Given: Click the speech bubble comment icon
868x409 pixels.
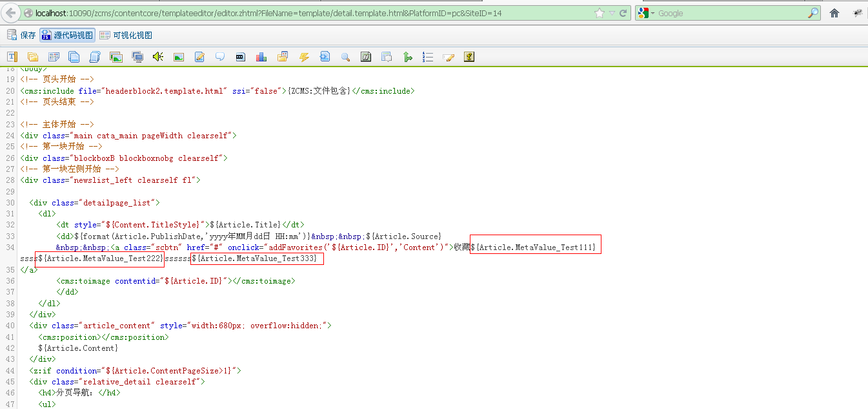Looking at the screenshot, I should (x=220, y=57).
